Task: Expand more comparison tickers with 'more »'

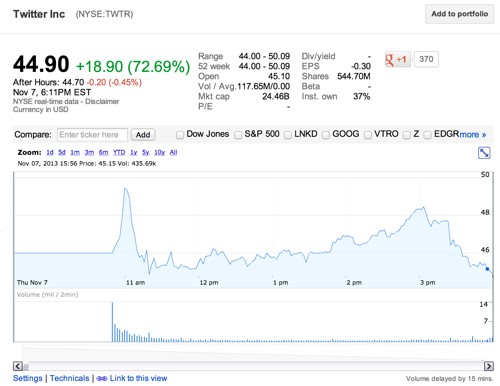Action: click(473, 135)
